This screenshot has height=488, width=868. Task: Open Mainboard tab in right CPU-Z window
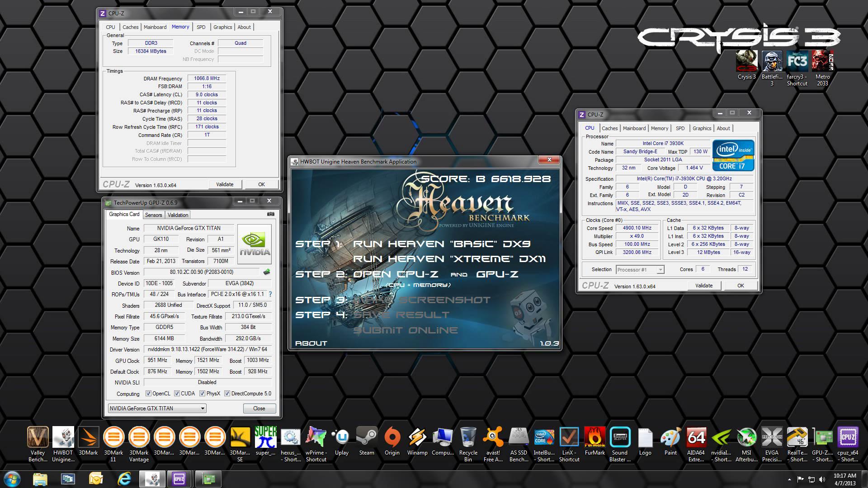[x=634, y=128]
